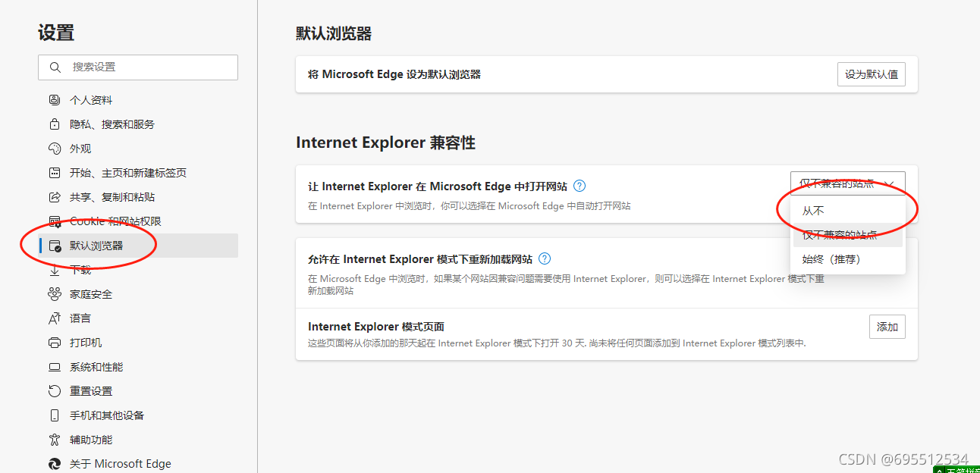Click the 默认浏览器 section heading

[x=334, y=34]
